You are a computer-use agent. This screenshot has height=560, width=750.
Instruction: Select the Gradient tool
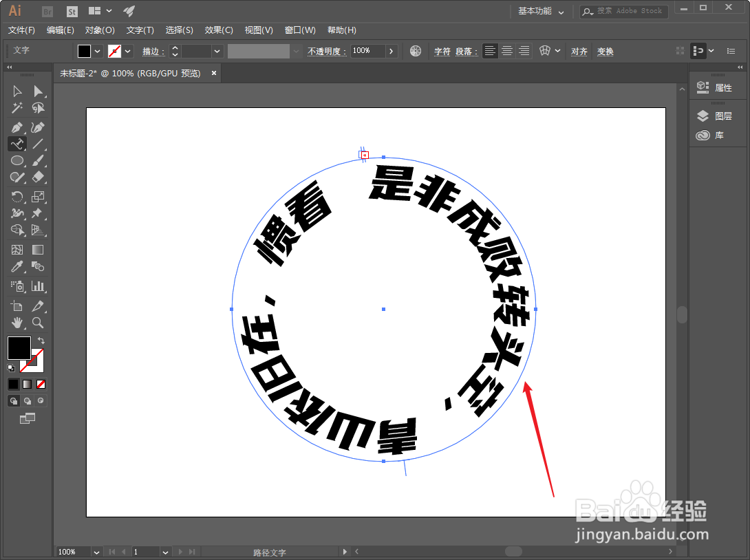[x=38, y=250]
